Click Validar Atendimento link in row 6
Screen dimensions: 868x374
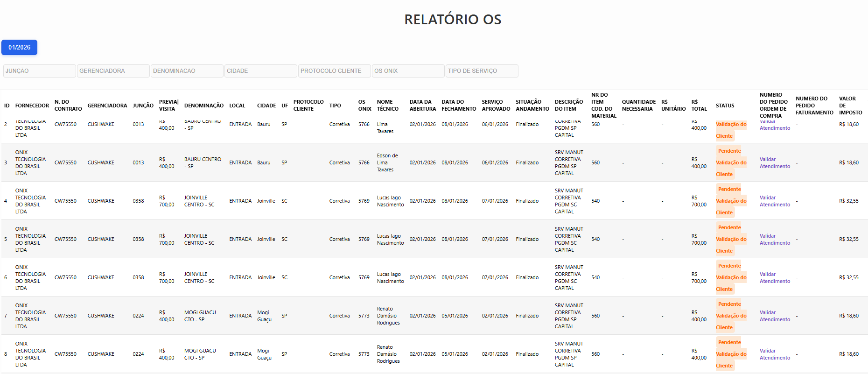tap(775, 277)
